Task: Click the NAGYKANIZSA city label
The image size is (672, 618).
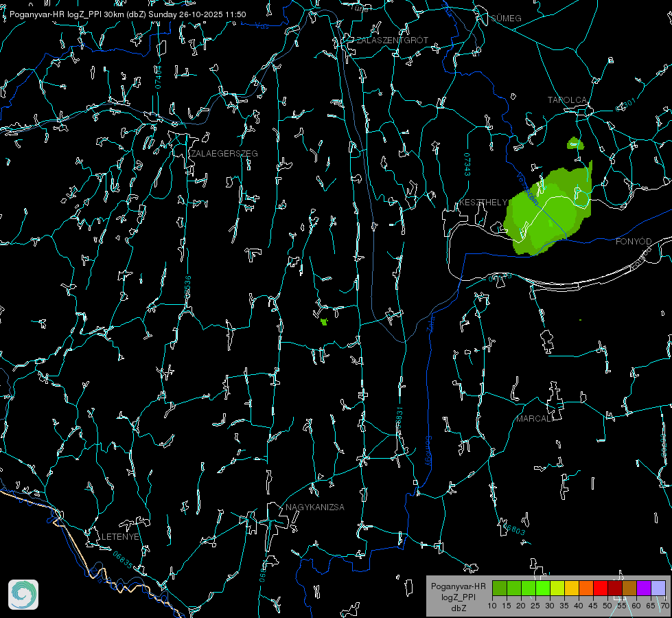Action: click(x=315, y=507)
